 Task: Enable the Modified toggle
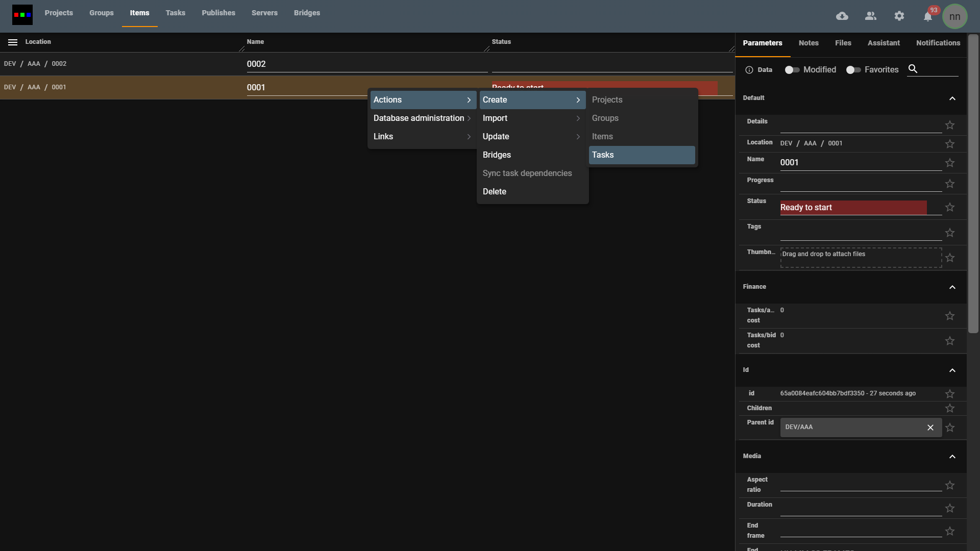pyautogui.click(x=791, y=70)
